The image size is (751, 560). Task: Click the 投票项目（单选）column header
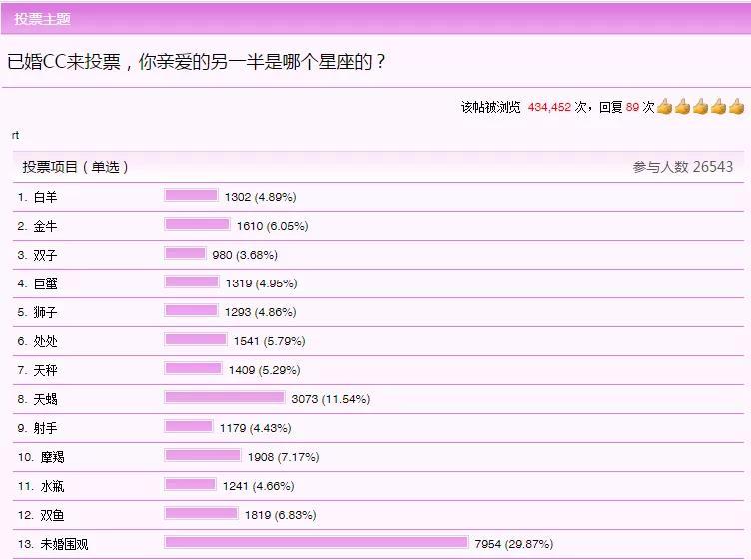[x=76, y=167]
